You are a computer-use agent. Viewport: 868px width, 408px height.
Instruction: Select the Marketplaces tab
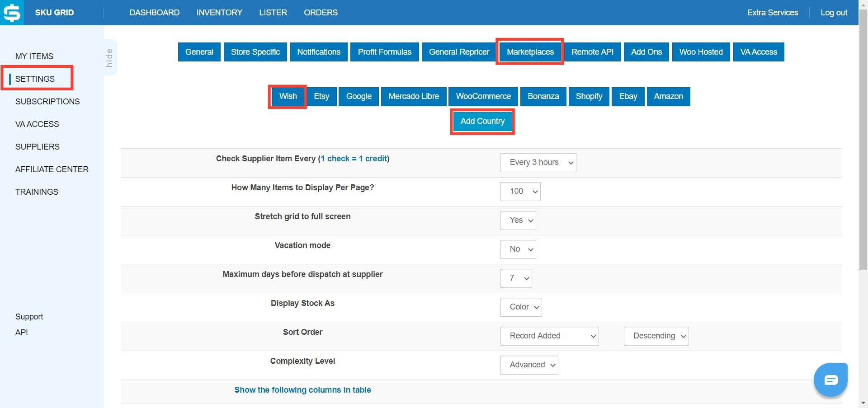coord(530,52)
